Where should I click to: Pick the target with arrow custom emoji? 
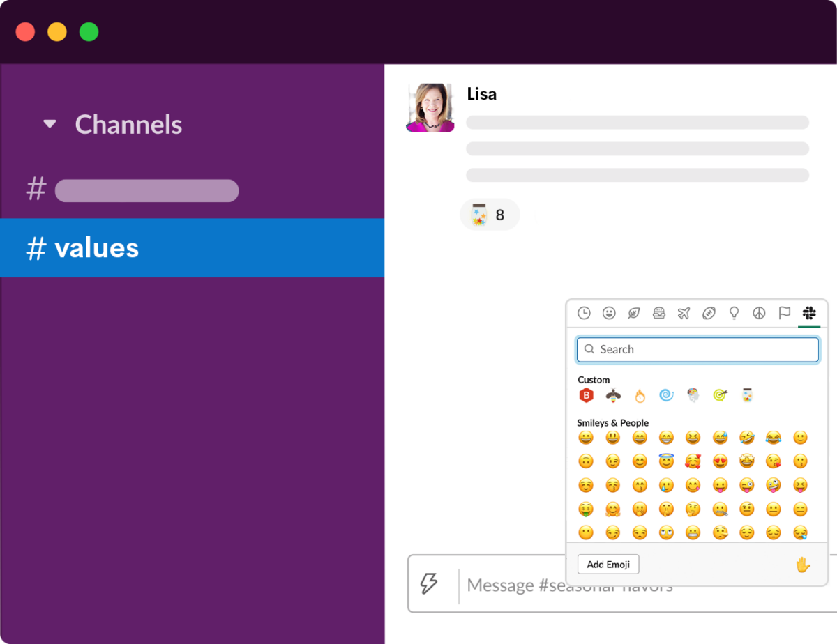pyautogui.click(x=720, y=396)
